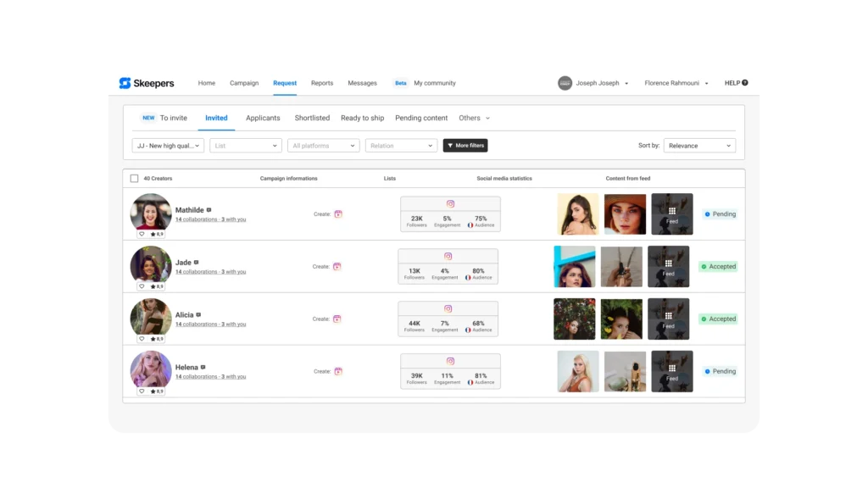
Task: Open Helena's Feed grid thumbnail
Action: [672, 371]
